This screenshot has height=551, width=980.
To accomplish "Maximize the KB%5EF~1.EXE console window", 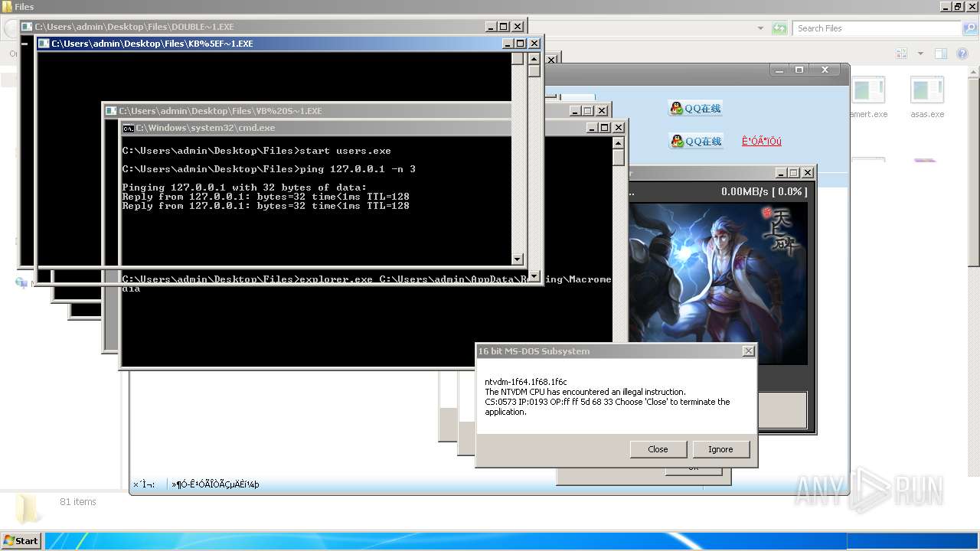I will click(521, 44).
